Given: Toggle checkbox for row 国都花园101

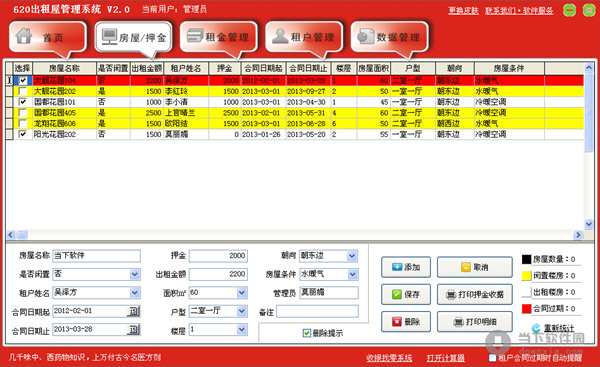Looking at the screenshot, I should (x=23, y=102).
